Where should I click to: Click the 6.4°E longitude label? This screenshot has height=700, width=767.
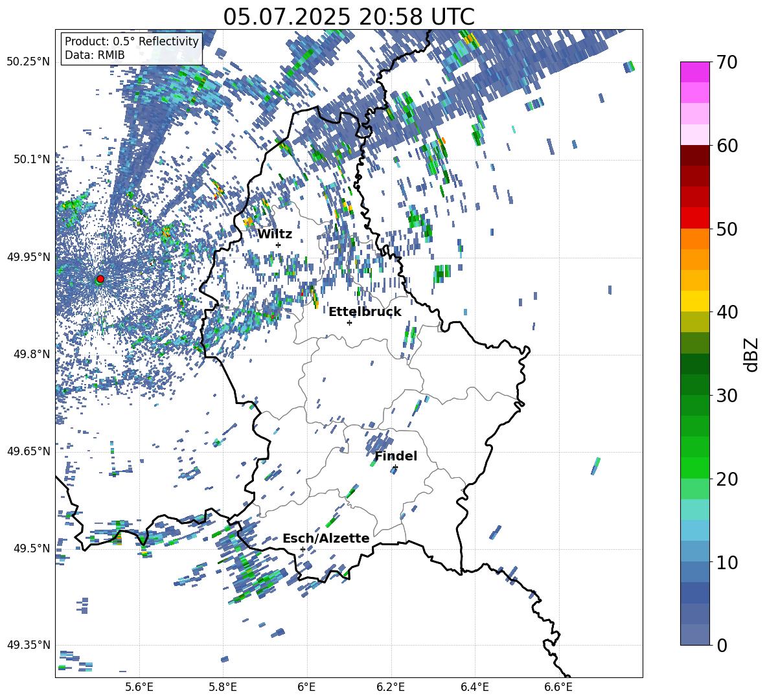coord(474,687)
